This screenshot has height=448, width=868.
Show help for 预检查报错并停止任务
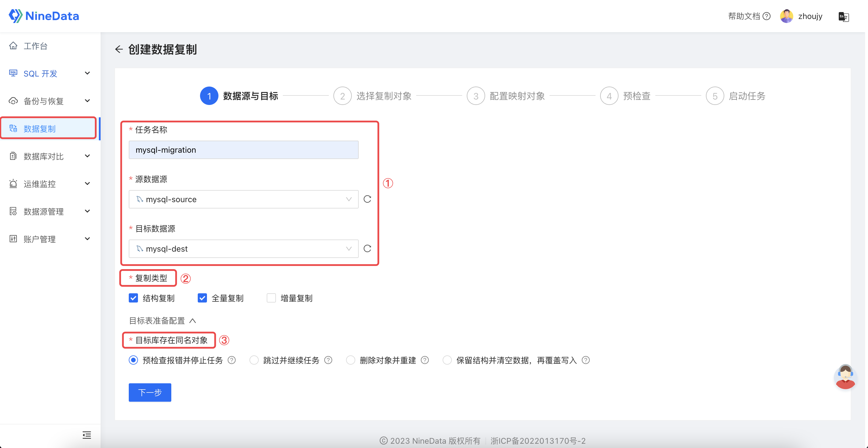pos(231,360)
